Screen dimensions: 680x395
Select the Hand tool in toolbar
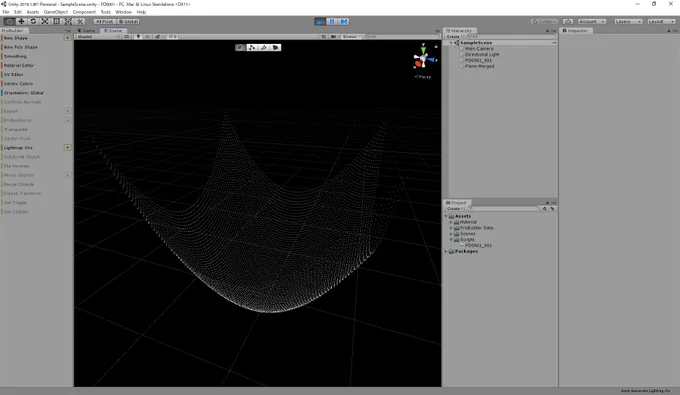point(9,21)
